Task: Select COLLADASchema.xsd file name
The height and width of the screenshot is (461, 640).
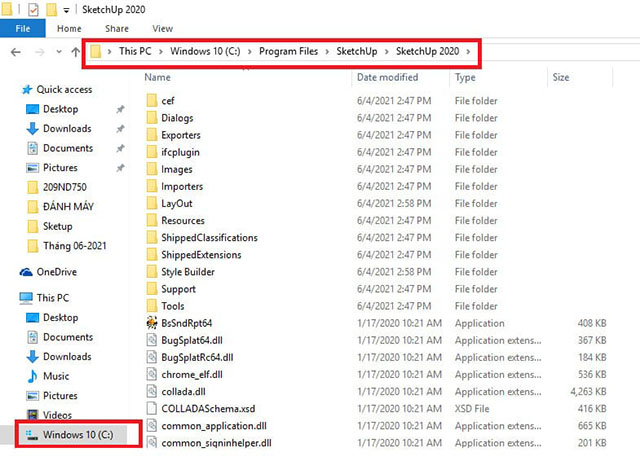Action: click(x=208, y=409)
